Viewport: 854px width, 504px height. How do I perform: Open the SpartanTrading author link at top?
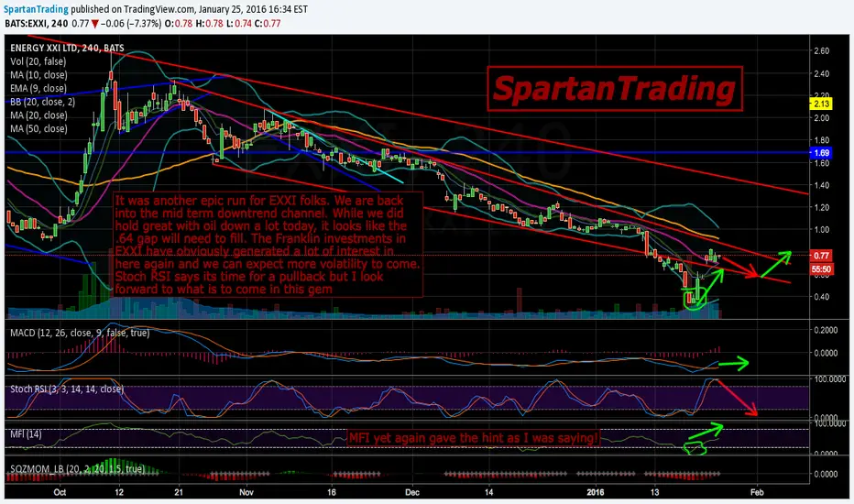pos(37,9)
